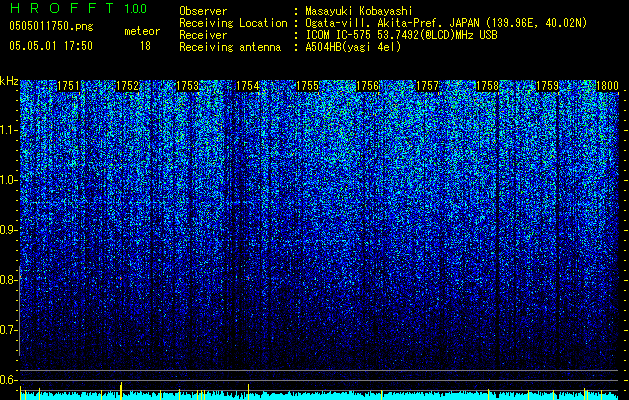The width and height of the screenshot is (629, 400).
Task: Click the 1756 time marker
Action: coord(367,86)
